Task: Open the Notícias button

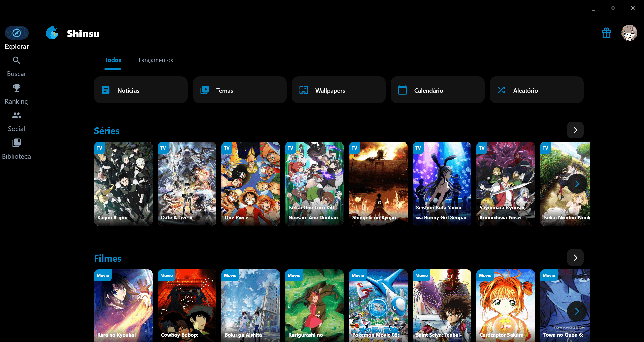Action: (141, 90)
